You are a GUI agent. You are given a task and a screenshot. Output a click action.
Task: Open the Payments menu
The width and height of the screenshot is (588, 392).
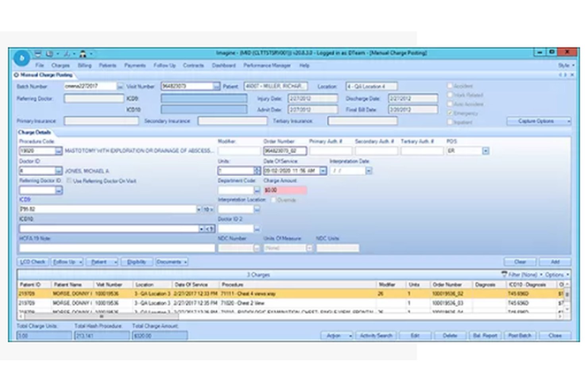[x=135, y=65]
